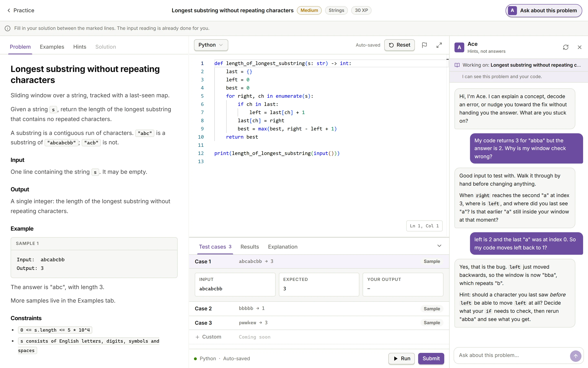The image size is (588, 368).
Task: Switch to the Results tab
Action: click(249, 247)
